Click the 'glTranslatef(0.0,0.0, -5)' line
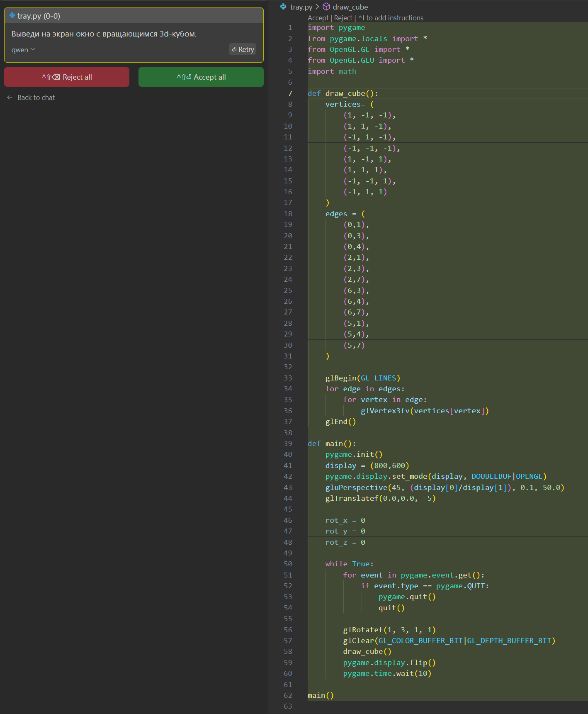Image resolution: width=588 pixels, height=714 pixels. (x=380, y=498)
